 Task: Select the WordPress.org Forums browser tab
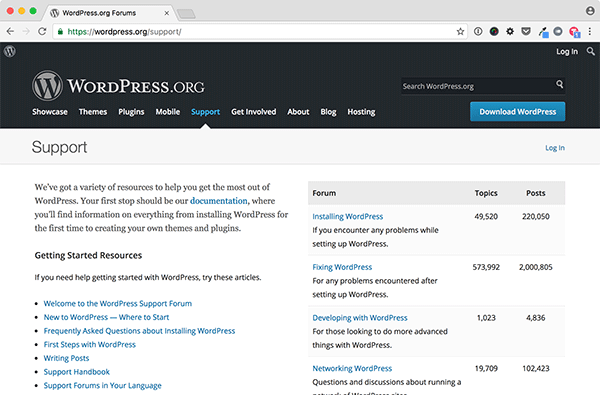coord(109,13)
